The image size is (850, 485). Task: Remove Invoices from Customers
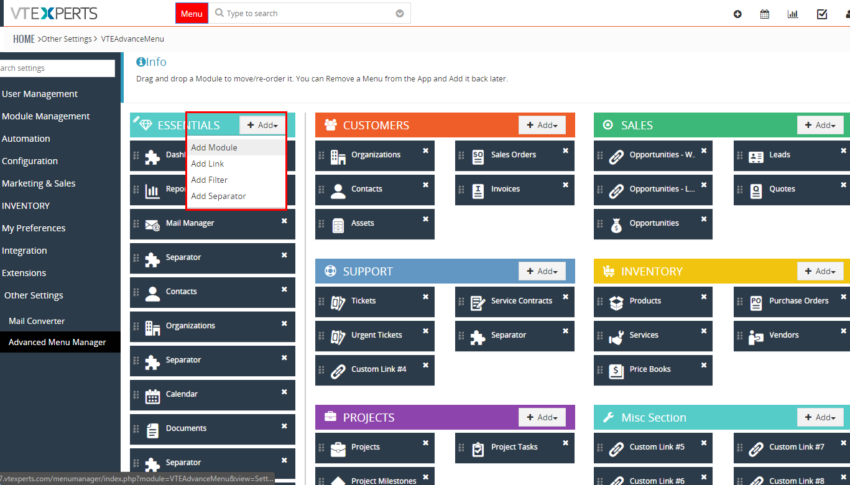point(565,185)
